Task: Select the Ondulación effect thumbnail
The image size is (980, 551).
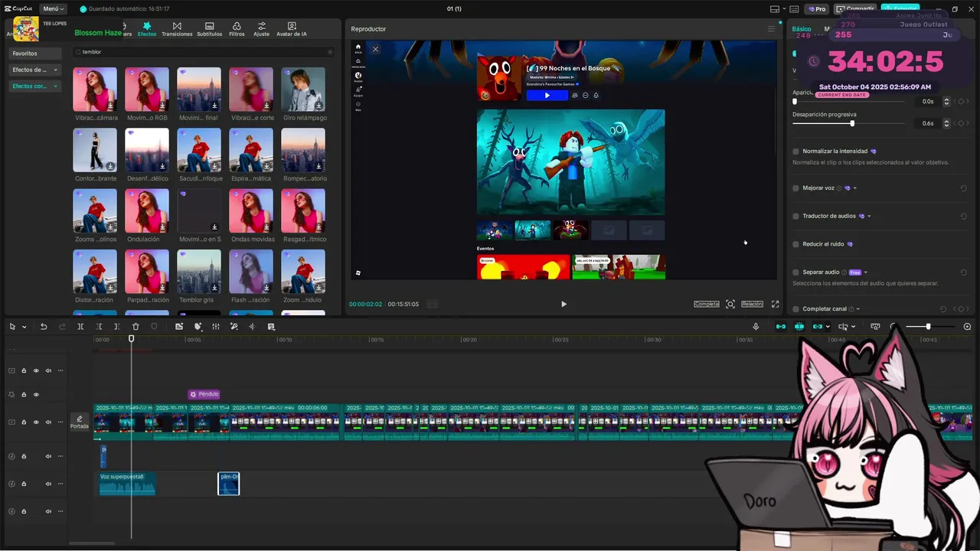Action: tap(147, 211)
